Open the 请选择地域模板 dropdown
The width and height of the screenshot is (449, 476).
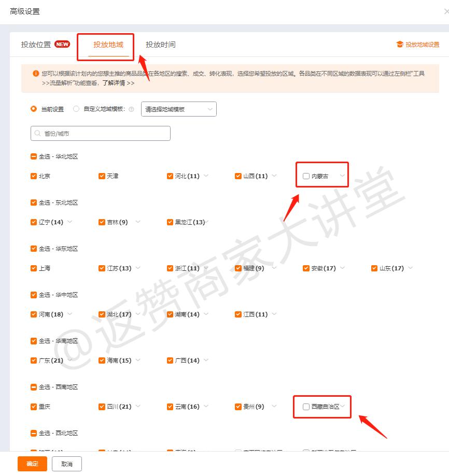pyautogui.click(x=179, y=109)
